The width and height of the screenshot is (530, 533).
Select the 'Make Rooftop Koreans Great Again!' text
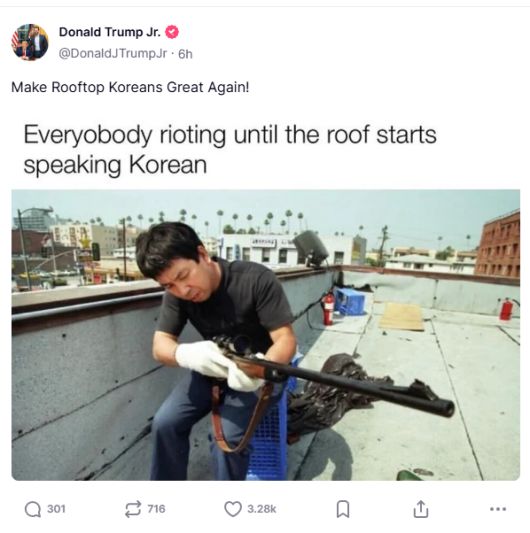(130, 87)
